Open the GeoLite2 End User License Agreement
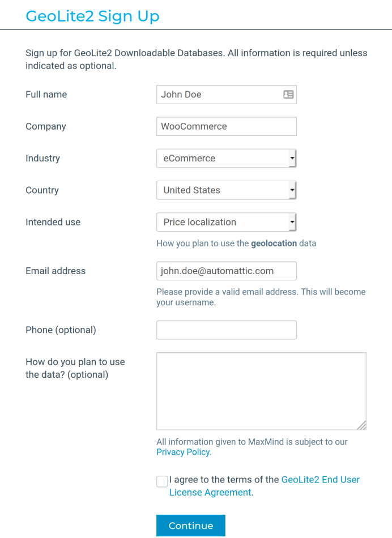392x538 pixels. coord(320,479)
